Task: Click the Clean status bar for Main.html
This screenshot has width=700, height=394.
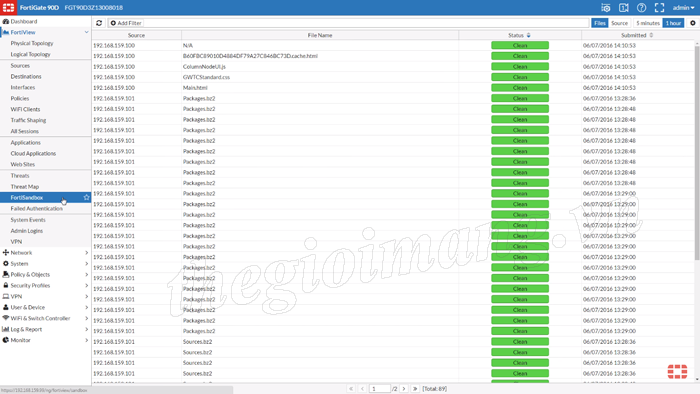Action: [520, 87]
